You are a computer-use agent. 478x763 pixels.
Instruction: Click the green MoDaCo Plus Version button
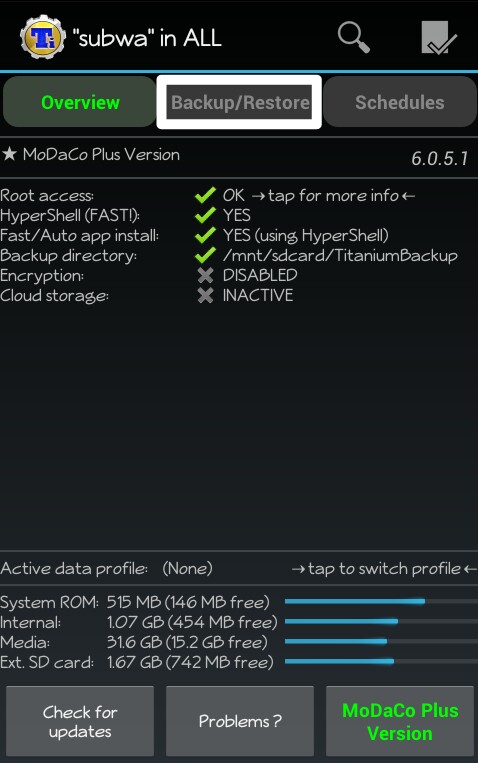[400, 722]
